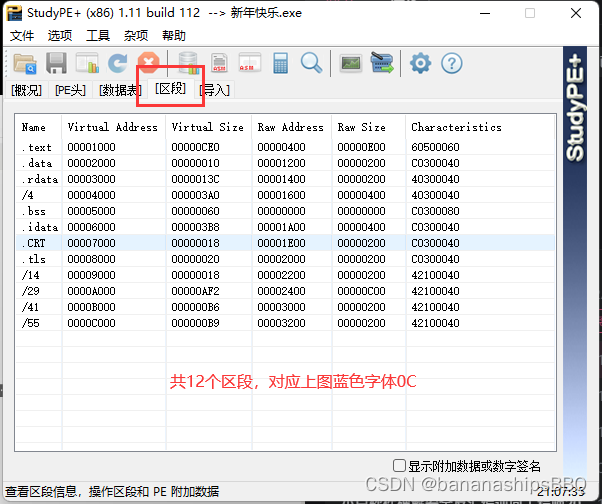
Task: Select the .text section row
Action: point(285,147)
